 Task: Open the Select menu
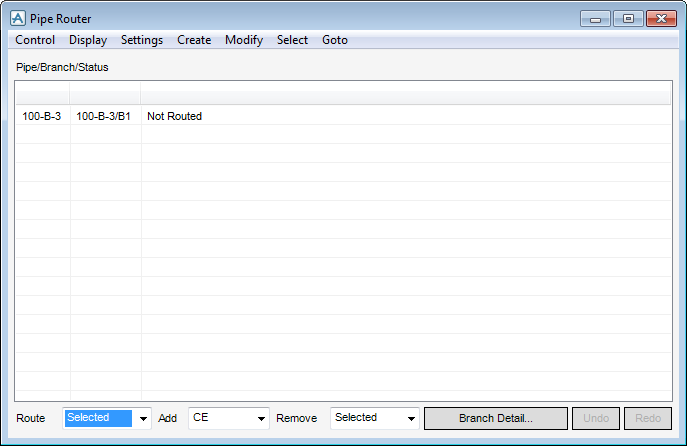pyautogui.click(x=292, y=40)
